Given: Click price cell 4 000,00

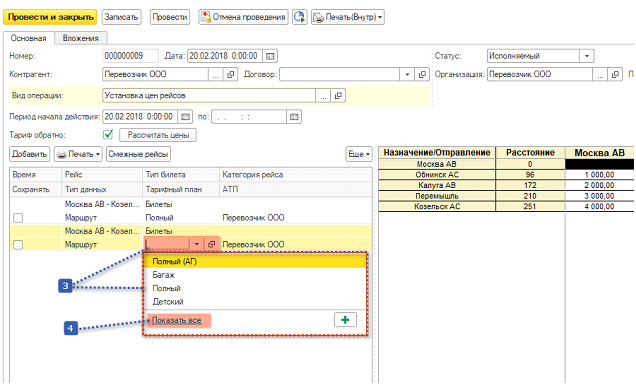Looking at the screenshot, I should (x=599, y=206).
